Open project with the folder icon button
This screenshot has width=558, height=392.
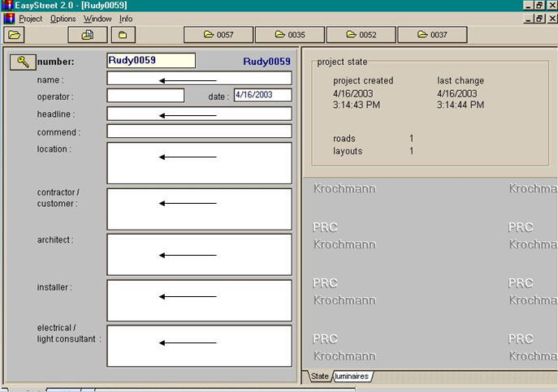15,35
